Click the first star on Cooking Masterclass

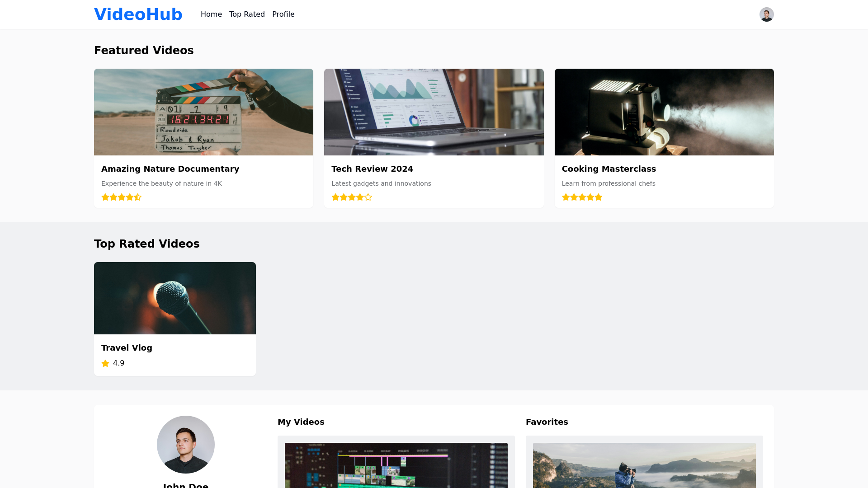tap(566, 197)
